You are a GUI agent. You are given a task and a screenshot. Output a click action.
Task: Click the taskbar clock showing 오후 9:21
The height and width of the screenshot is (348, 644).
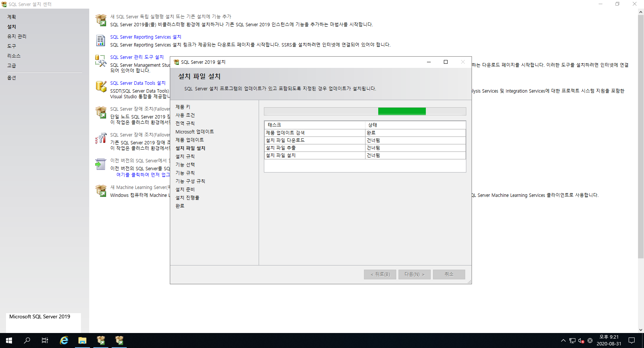point(609,340)
